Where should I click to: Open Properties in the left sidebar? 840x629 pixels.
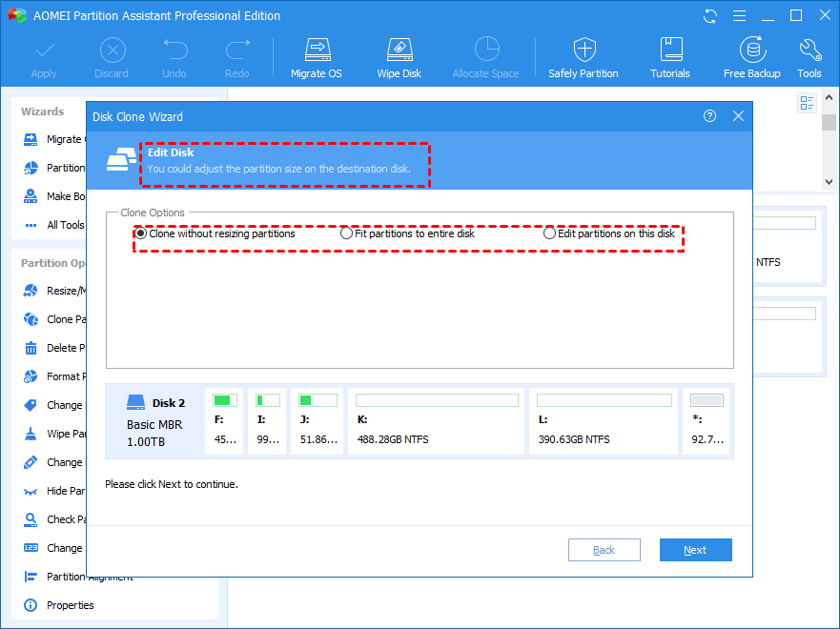coord(70,605)
